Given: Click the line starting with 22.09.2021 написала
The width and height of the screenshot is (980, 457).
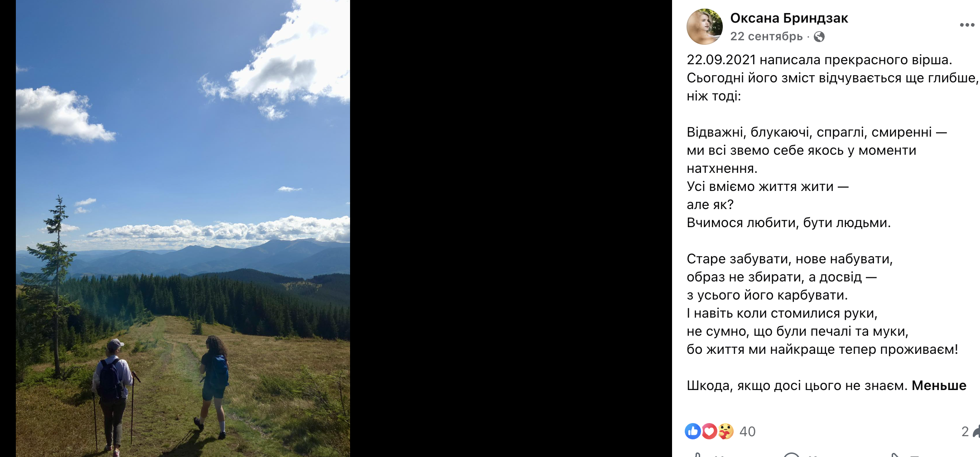Looking at the screenshot, I should (819, 60).
